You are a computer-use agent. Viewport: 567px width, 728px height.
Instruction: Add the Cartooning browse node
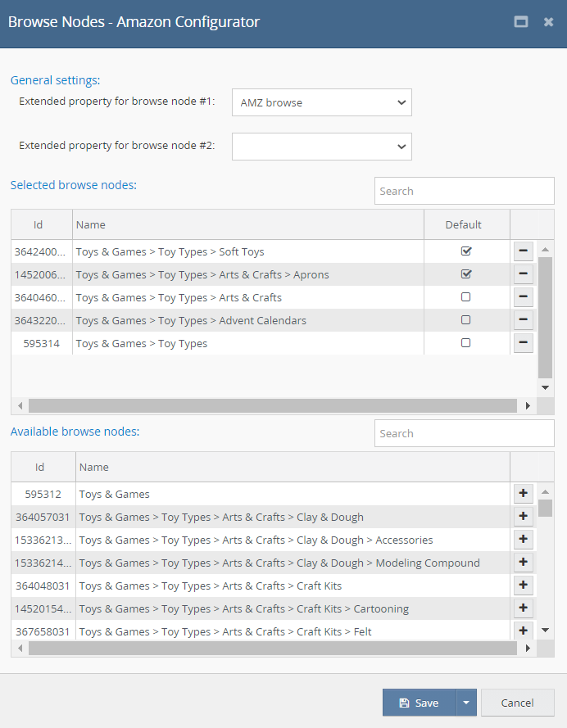click(524, 608)
